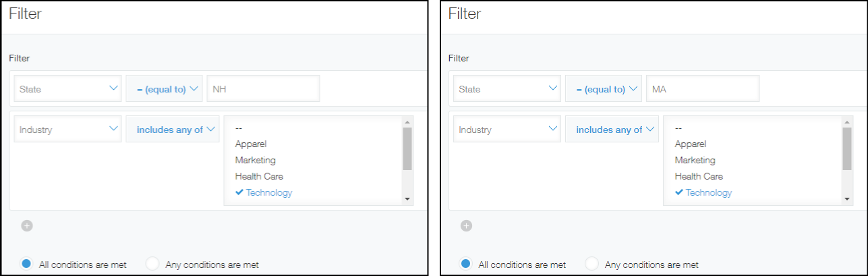The height and width of the screenshot is (276, 868).
Task: Uncheck Technology in the MA filter's industry list
Action: pyautogui.click(x=703, y=193)
